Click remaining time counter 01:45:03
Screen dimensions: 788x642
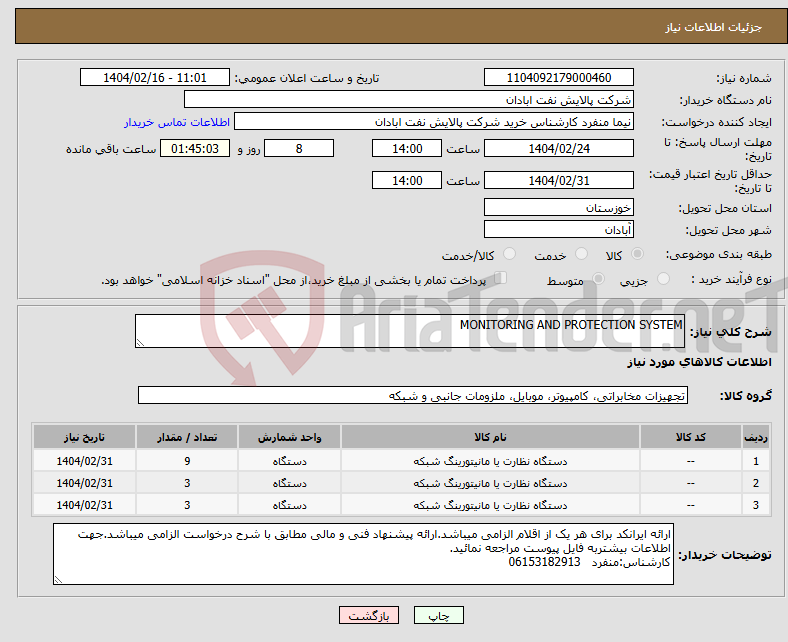click(195, 148)
